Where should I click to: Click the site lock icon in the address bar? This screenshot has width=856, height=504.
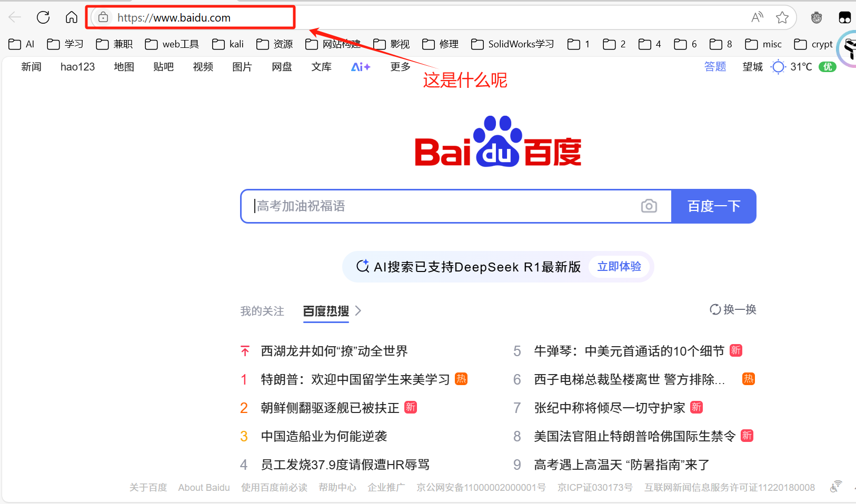pos(103,17)
